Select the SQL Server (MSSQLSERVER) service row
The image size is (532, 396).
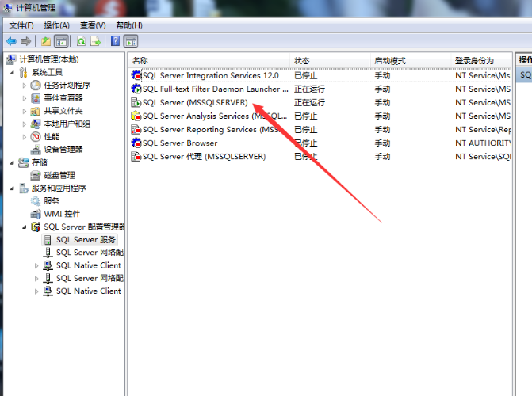click(320, 102)
